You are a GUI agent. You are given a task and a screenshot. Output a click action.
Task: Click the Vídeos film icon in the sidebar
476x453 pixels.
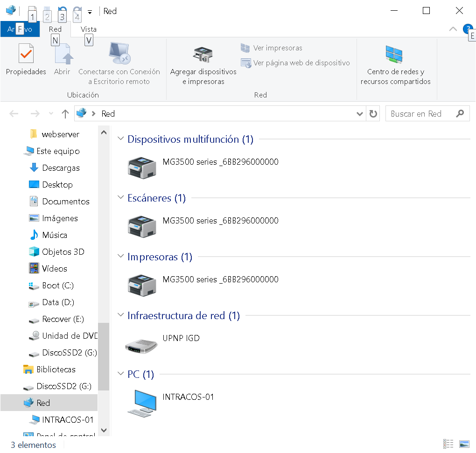pyautogui.click(x=34, y=268)
